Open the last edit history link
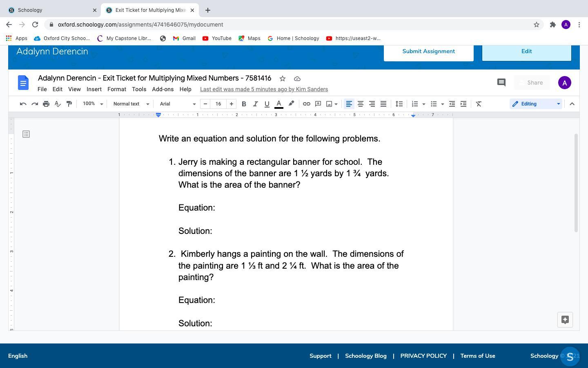 pyautogui.click(x=264, y=89)
